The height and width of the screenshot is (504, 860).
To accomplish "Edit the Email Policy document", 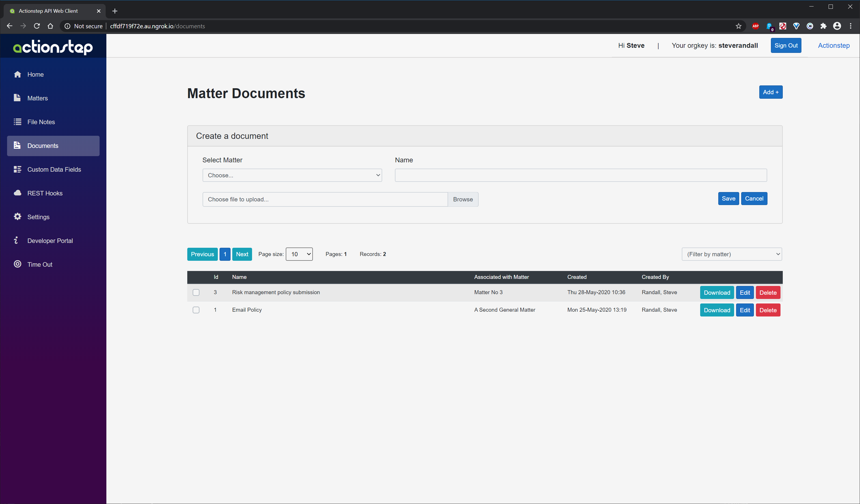I will click(x=745, y=310).
